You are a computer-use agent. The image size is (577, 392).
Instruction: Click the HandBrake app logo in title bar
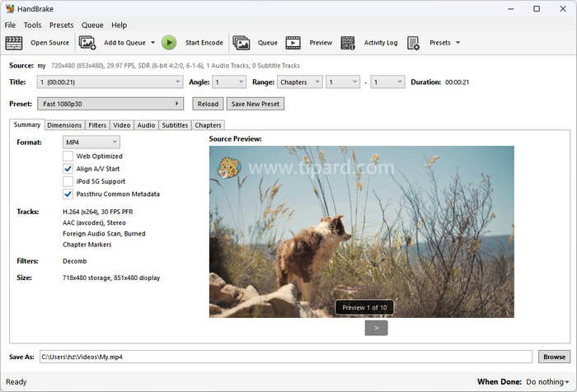click(10, 8)
